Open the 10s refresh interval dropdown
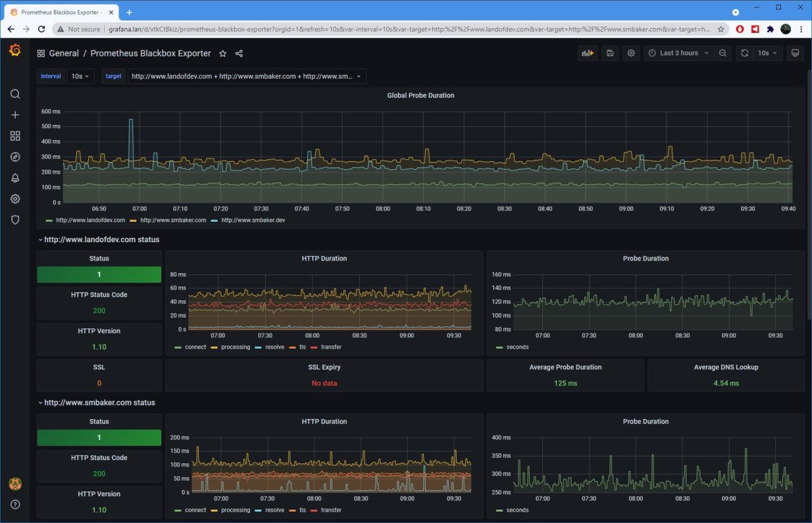 pyautogui.click(x=768, y=53)
